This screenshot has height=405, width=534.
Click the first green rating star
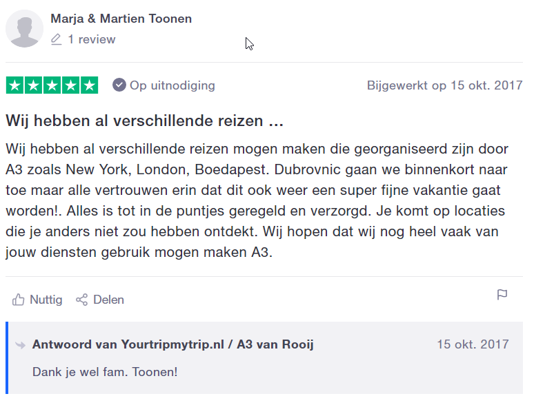tap(15, 85)
